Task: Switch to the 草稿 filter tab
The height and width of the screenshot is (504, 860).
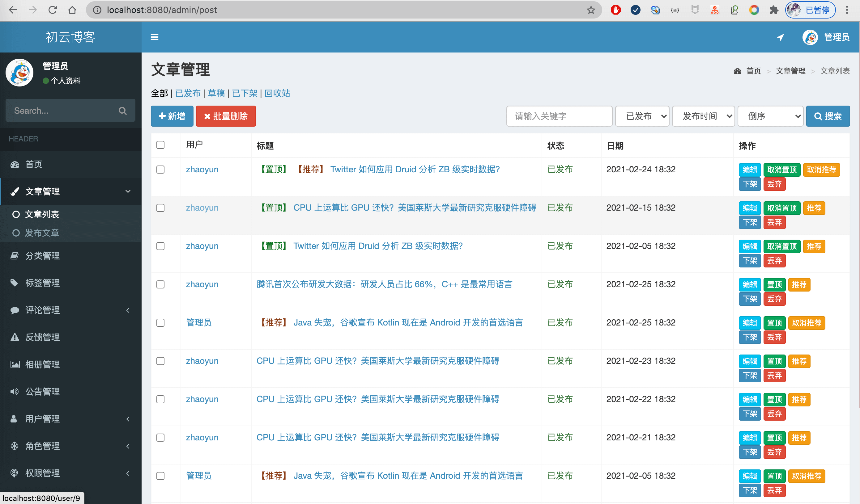Action: coord(216,93)
